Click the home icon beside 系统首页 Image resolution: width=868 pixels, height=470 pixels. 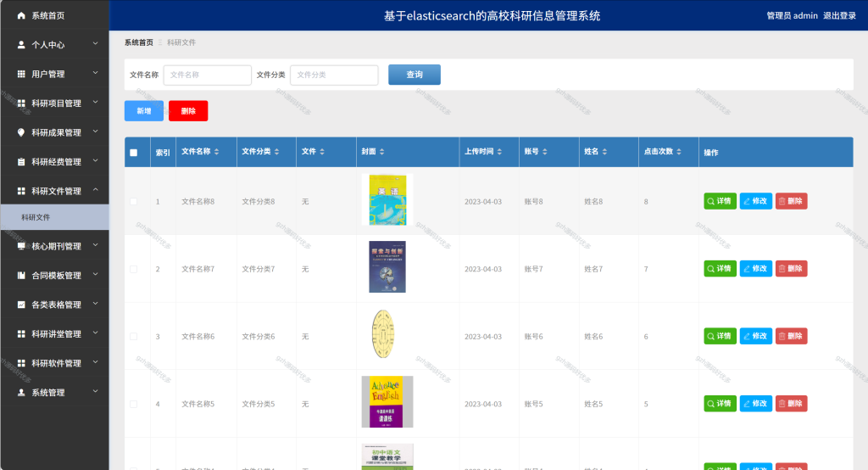click(x=21, y=15)
